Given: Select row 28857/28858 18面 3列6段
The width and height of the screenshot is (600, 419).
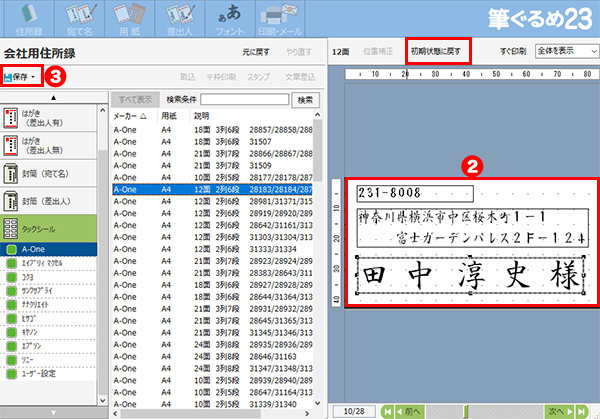Looking at the screenshot, I should click(212, 130).
